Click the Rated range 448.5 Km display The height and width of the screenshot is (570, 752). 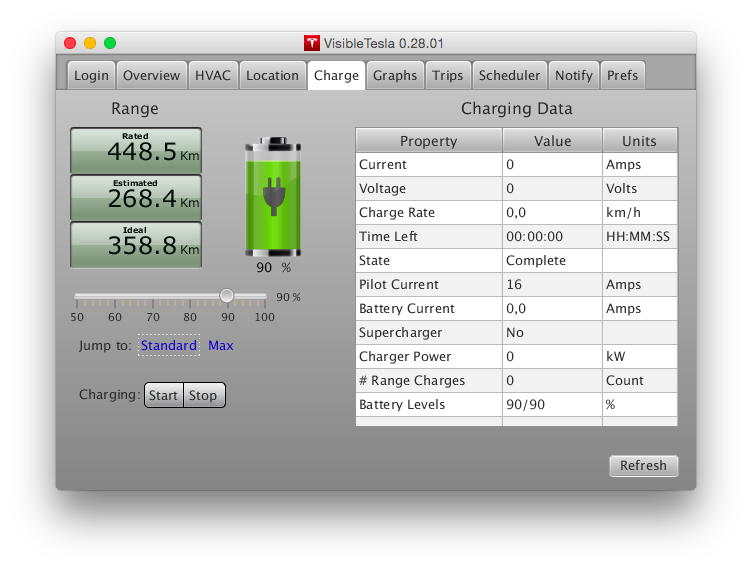point(136,150)
